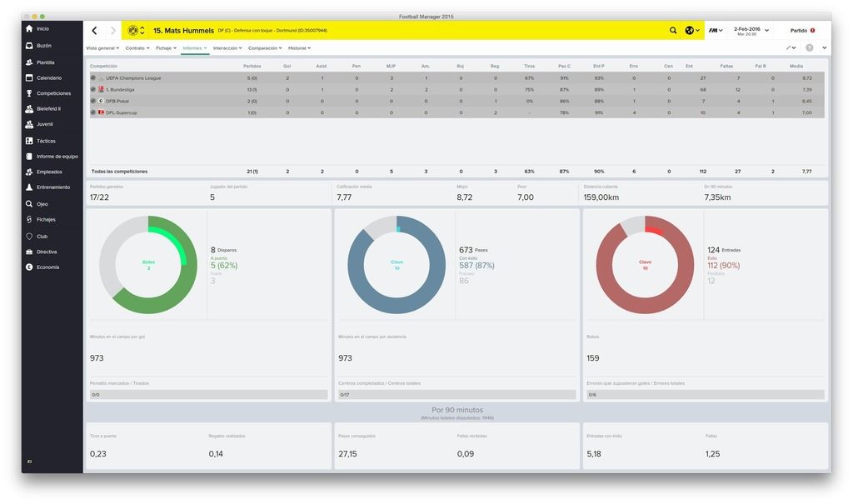Click the Errores totales 0/6 progress bar
This screenshot has width=853, height=504.
pyautogui.click(x=706, y=395)
